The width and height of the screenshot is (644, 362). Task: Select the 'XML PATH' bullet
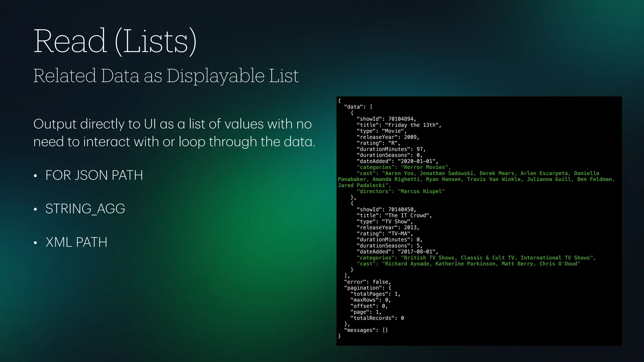[x=76, y=242]
